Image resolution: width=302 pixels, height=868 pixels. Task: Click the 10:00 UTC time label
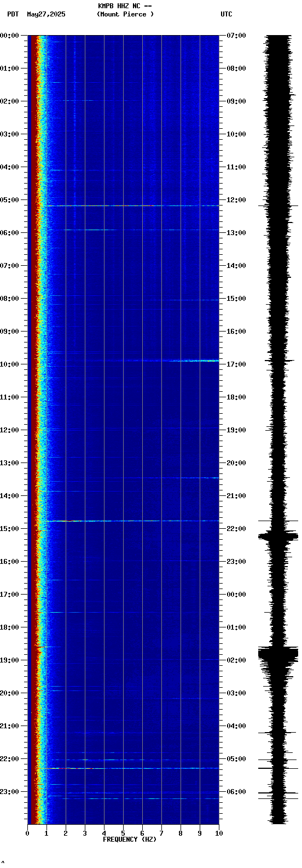coord(236,134)
